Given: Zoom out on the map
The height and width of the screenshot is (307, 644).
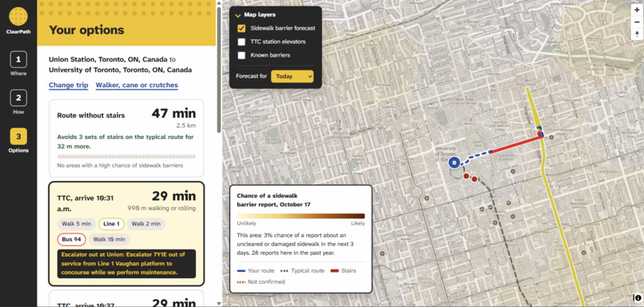Looking at the screenshot, I should point(637,22).
